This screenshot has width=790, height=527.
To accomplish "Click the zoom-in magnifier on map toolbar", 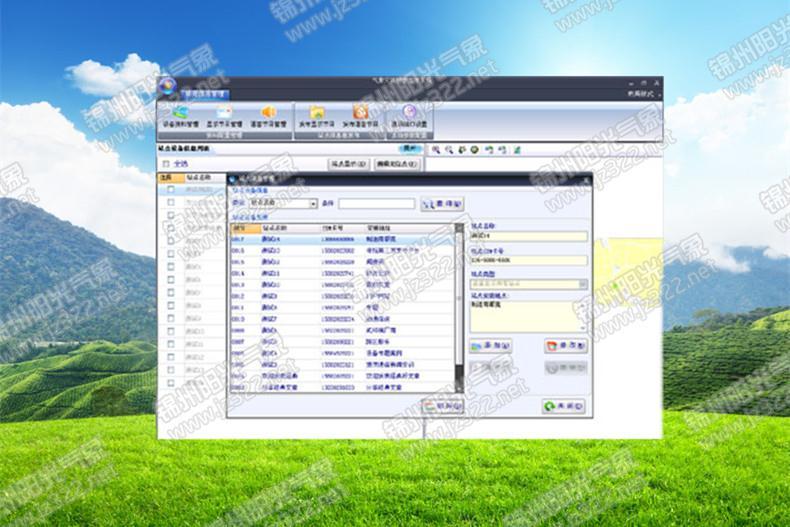I will click(x=436, y=150).
